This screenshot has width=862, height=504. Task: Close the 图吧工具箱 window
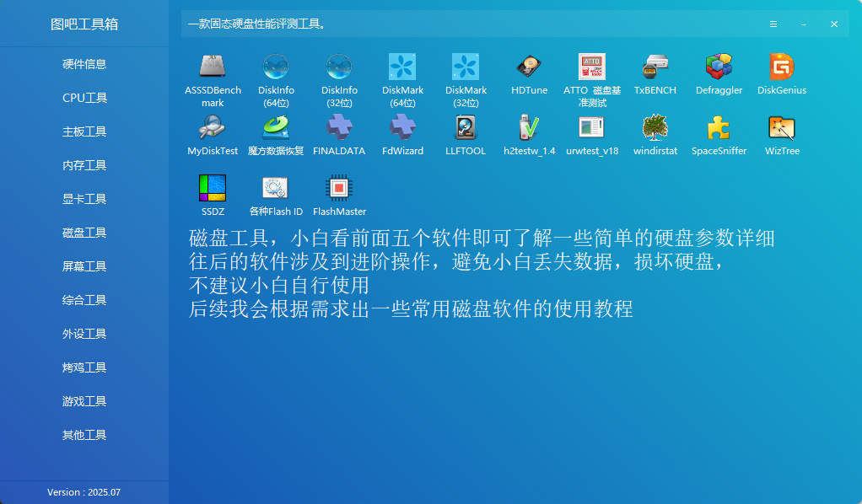pos(834,24)
